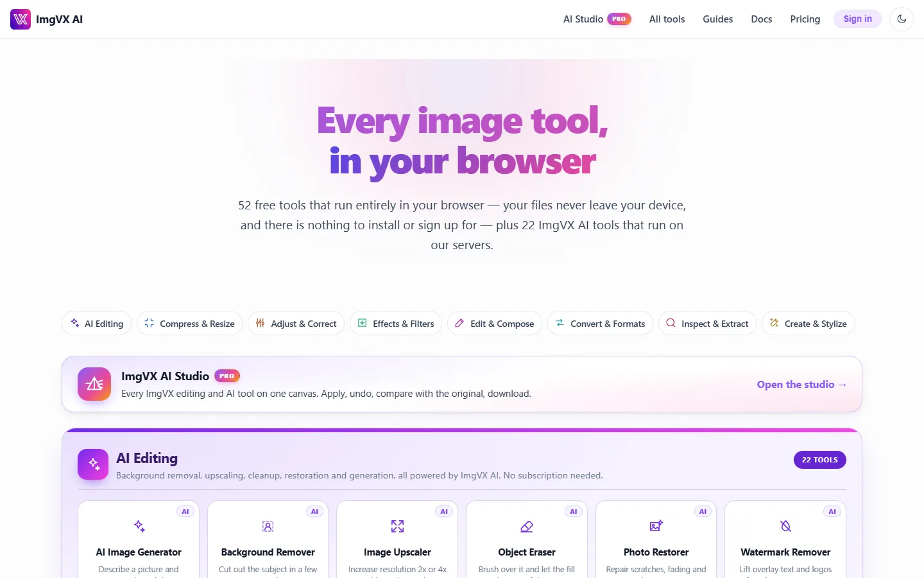Click the AI badge on Photo Restorer card
The height and width of the screenshot is (578, 924).
703,512
